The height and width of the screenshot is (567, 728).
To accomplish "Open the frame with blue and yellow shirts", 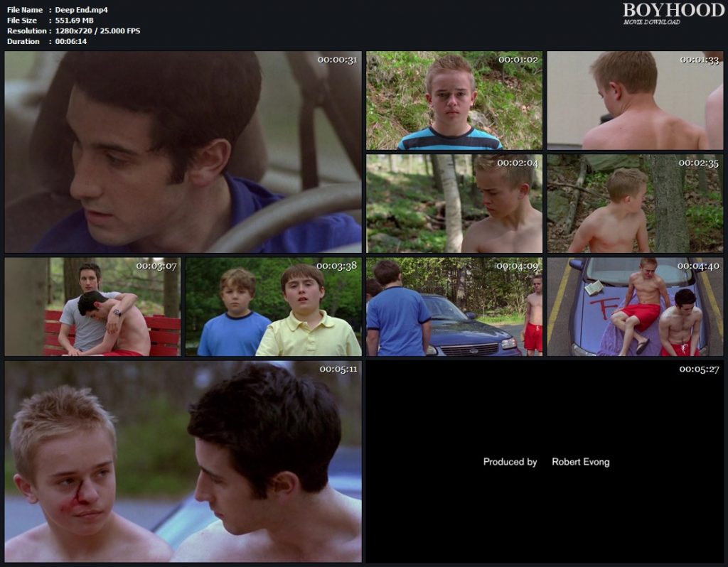I will click(x=273, y=306).
